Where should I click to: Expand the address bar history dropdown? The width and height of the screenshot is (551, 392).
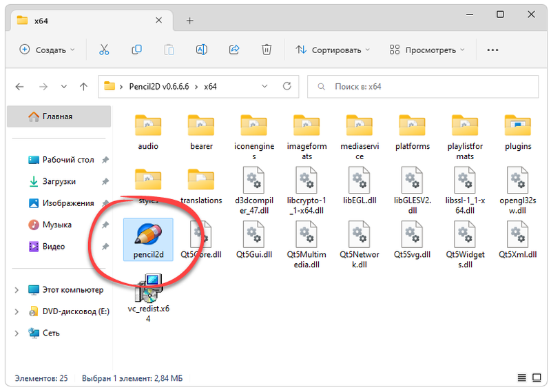click(264, 87)
